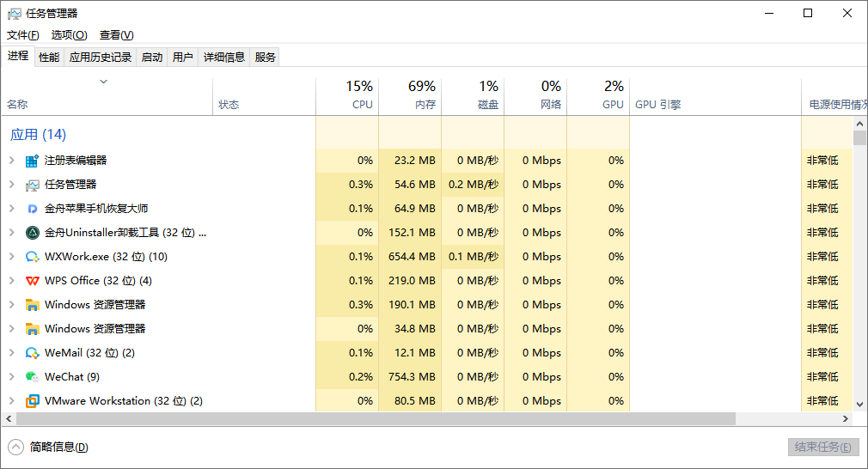
Task: Sort by the GPU 引擎 column header
Action: click(x=715, y=97)
